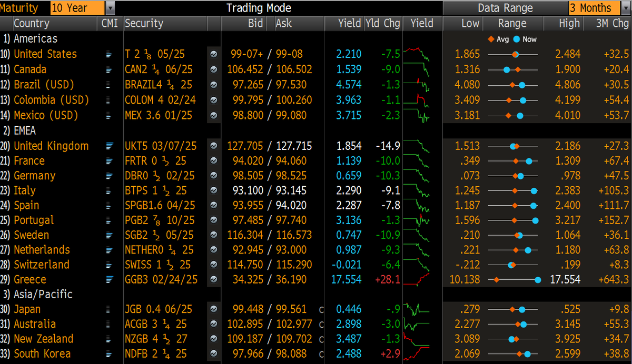
Task: Open the South Korea country link
Action: [x=42, y=353]
